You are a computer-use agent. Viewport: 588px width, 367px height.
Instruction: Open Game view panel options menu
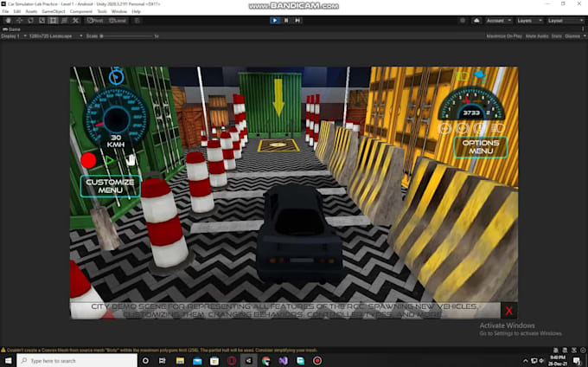584,29
